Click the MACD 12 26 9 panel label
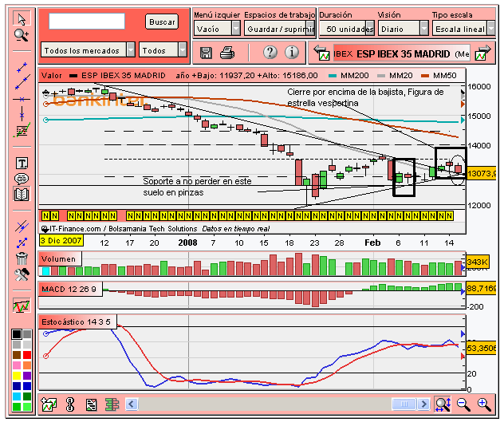 tap(69, 289)
